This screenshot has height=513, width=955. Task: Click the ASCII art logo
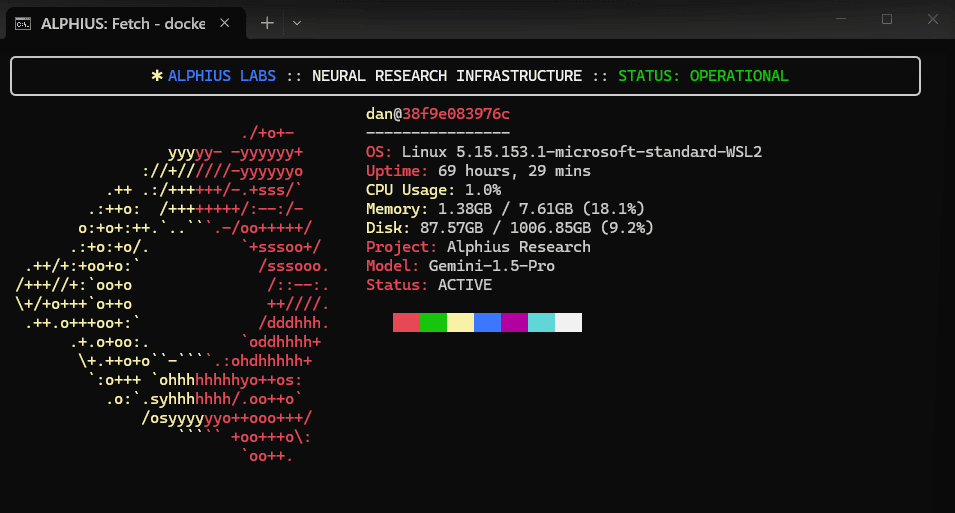point(172,294)
